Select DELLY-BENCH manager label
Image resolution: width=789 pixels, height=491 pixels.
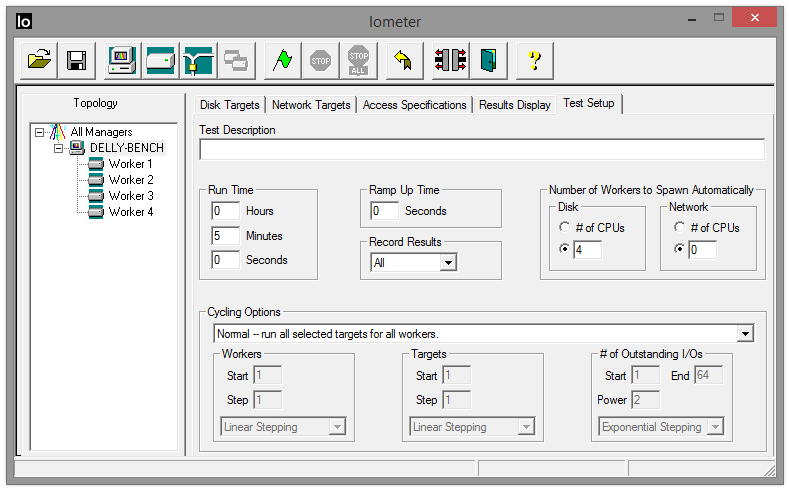tap(127, 148)
